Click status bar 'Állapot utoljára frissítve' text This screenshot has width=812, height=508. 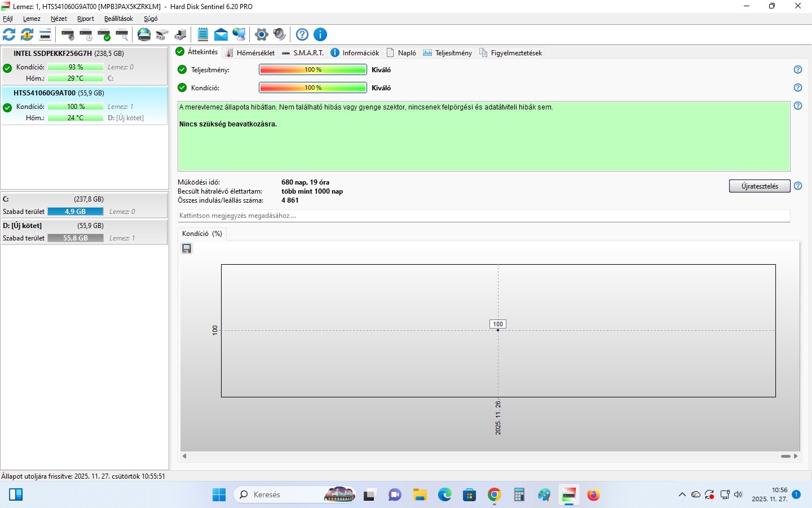coord(83,476)
